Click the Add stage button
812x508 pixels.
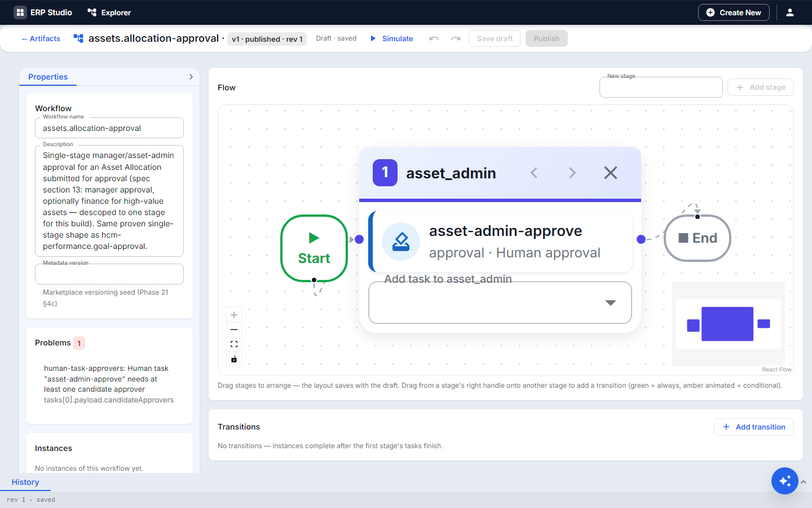click(761, 87)
